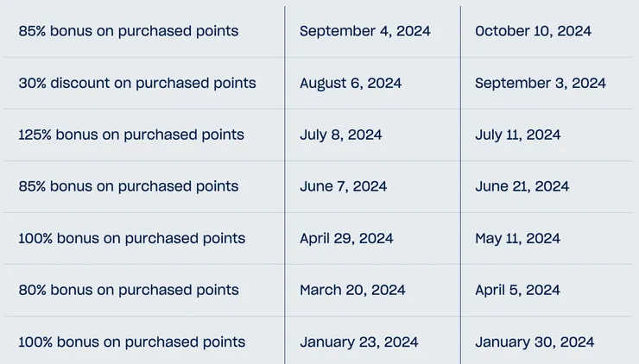Click the 80% bonus on purchased points cell
The image size is (639, 364).
[129, 291]
